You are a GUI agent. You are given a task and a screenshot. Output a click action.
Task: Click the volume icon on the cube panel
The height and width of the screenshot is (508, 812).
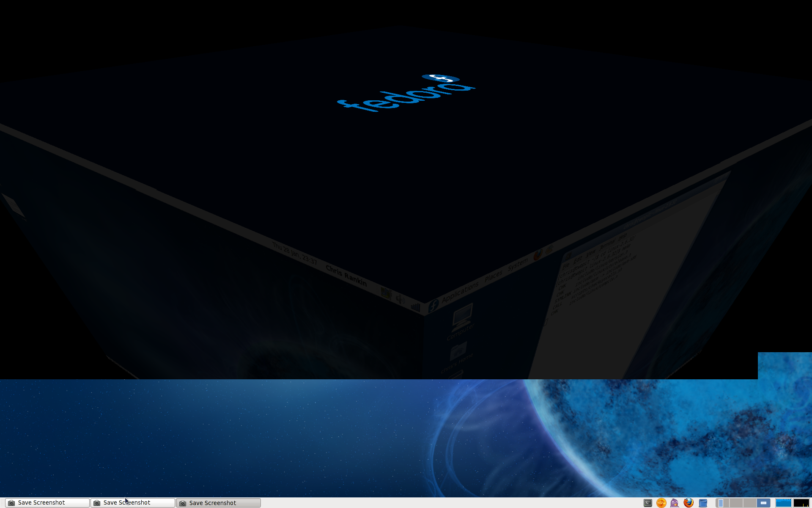(400, 299)
